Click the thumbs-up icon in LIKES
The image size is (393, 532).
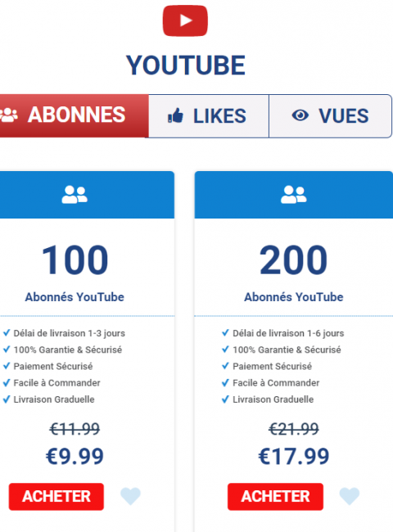pyautogui.click(x=175, y=115)
